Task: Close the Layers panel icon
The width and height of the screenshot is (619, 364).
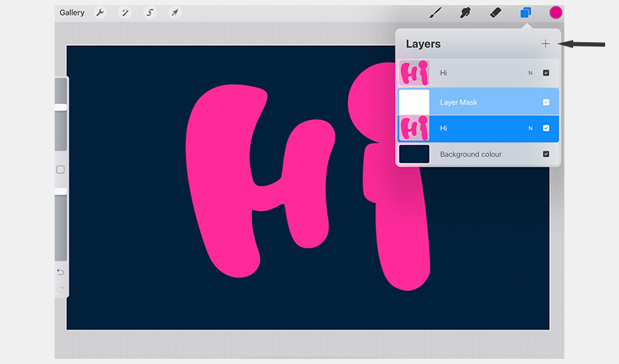Action: pyautogui.click(x=526, y=12)
